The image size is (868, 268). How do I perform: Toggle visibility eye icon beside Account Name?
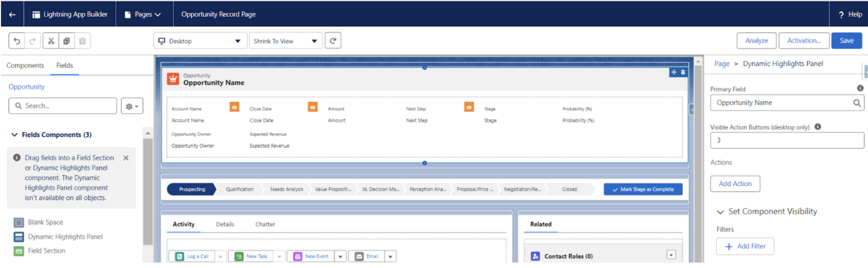click(234, 107)
